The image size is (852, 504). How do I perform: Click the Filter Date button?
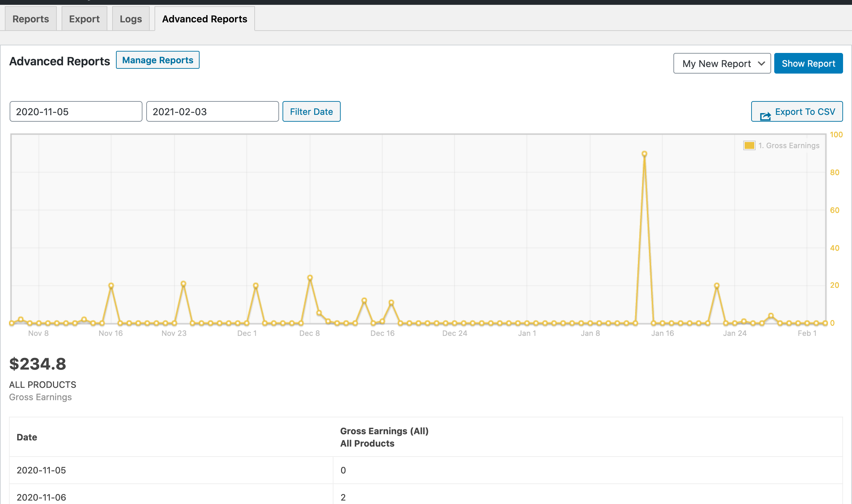[311, 112]
